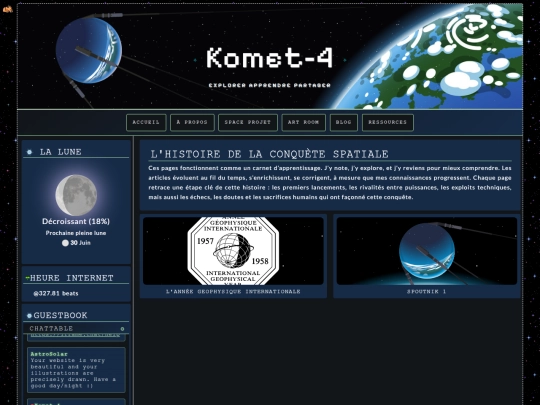Open the Année Géophysique Internationale thumbnail image
The width and height of the screenshot is (540, 405).
point(233,251)
